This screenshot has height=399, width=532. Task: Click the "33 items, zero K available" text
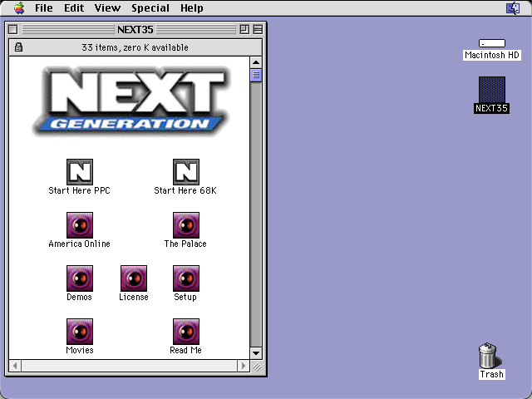pyautogui.click(x=135, y=47)
